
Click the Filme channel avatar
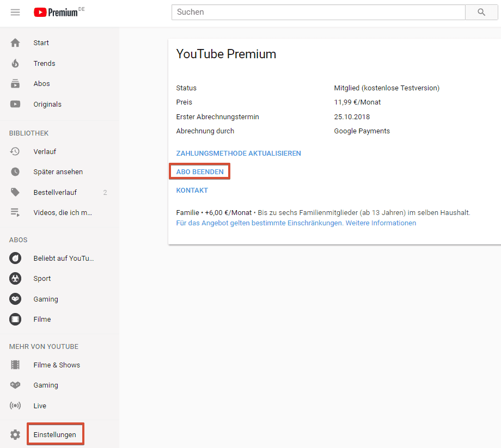(15, 320)
